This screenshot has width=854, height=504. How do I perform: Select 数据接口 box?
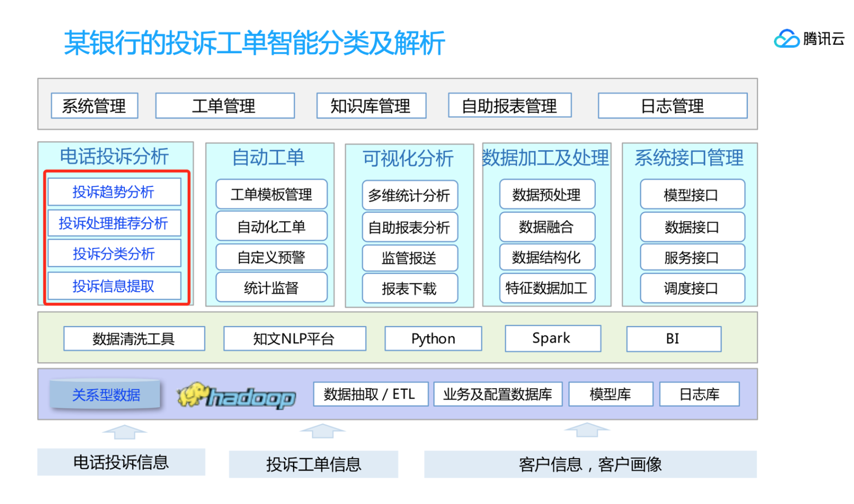click(692, 226)
